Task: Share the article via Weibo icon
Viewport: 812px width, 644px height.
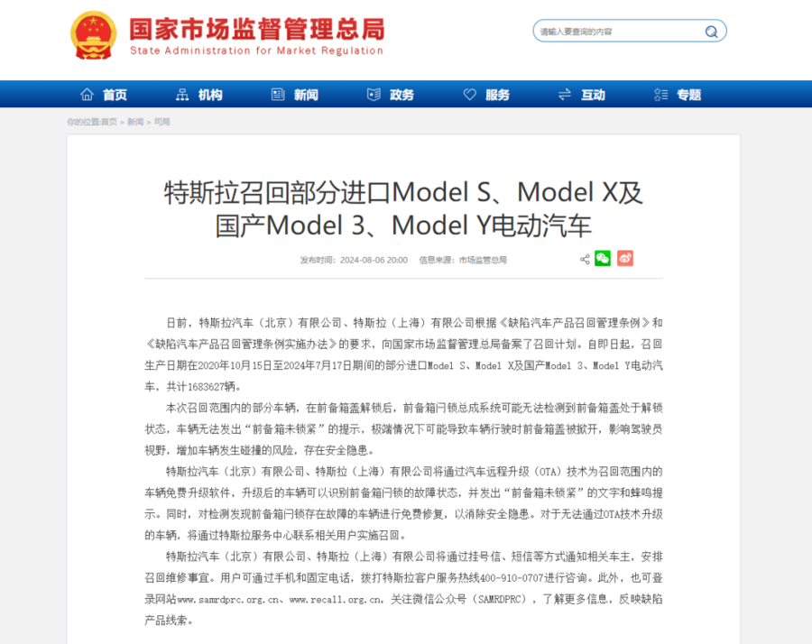Action: 625,259
